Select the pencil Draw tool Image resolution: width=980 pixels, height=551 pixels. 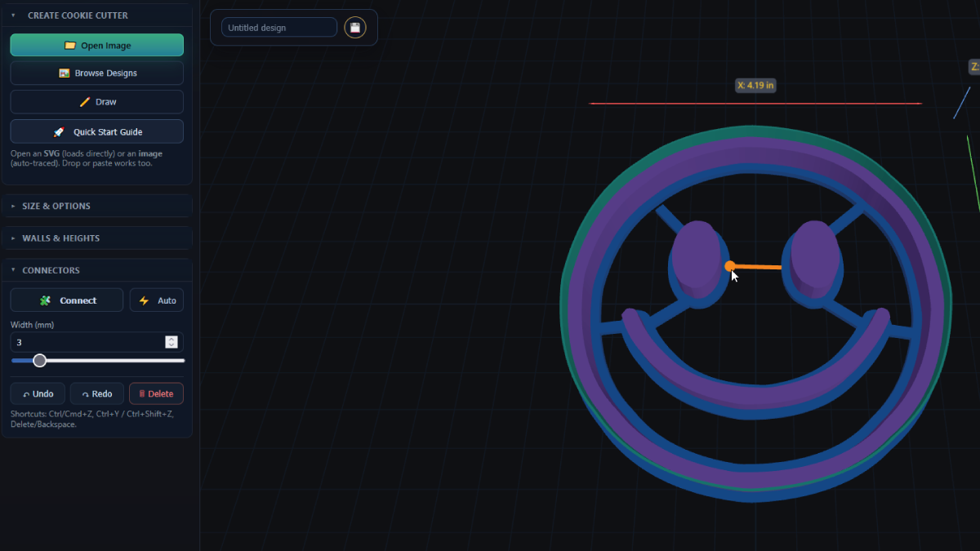[97, 102]
